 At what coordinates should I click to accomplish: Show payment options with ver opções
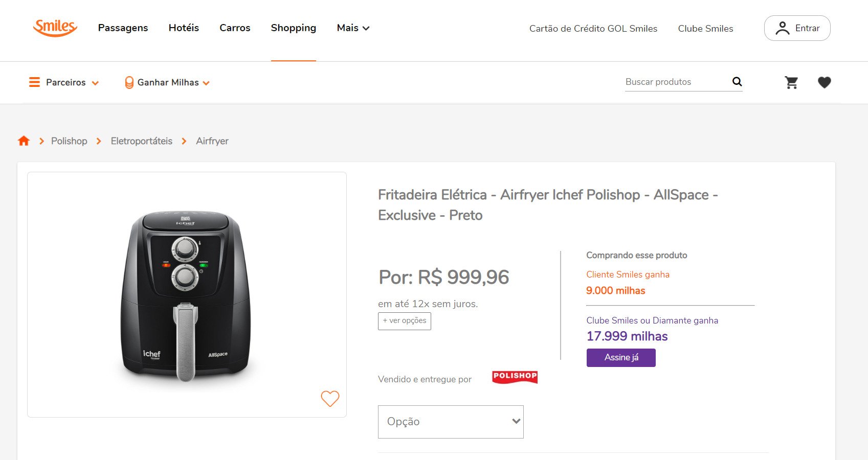click(405, 321)
